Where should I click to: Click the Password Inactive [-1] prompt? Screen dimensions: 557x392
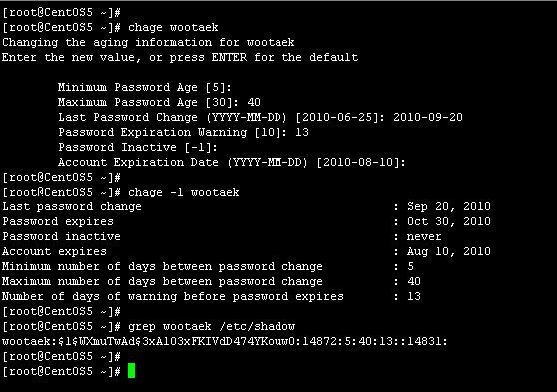tap(138, 147)
